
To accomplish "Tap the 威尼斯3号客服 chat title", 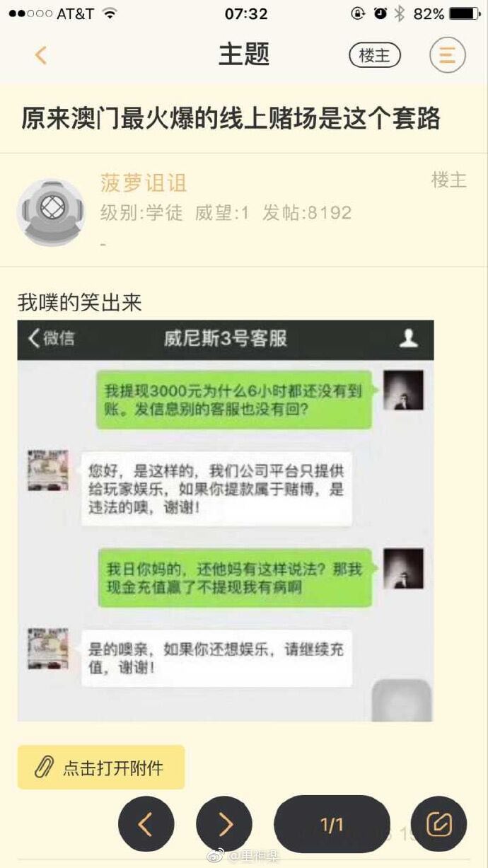I will pyautogui.click(x=226, y=338).
